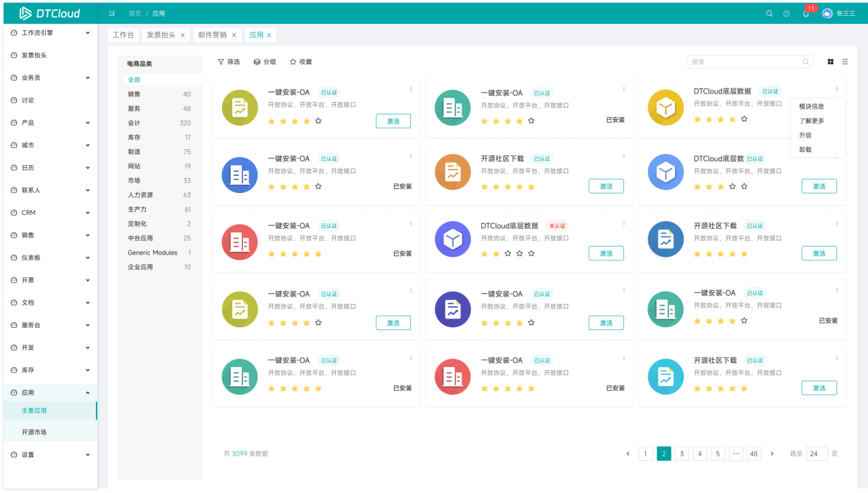Click the purple cube icon of 未认证 app
The image size is (868, 493).
coord(453,239)
